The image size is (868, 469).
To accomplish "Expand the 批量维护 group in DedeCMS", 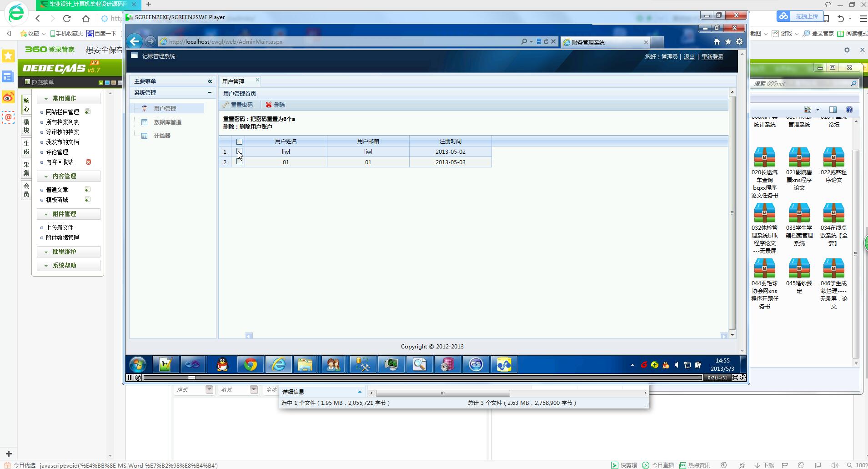I will coord(46,252).
